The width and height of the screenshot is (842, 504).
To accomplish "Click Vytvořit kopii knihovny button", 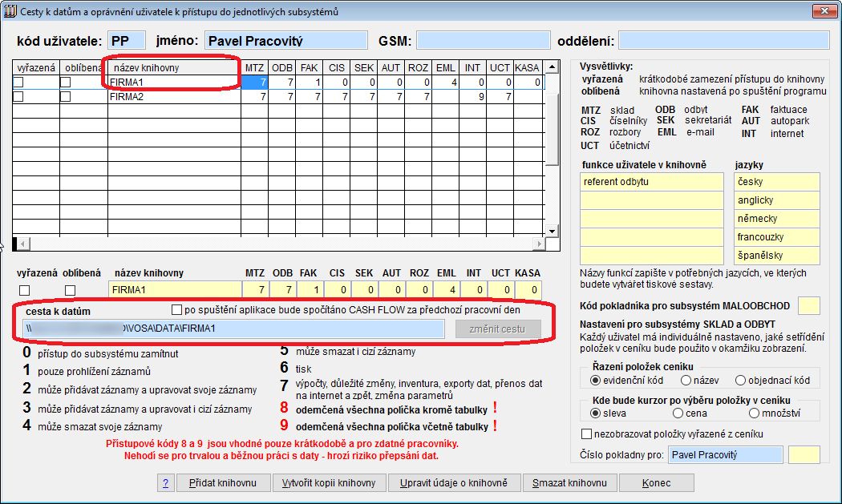I will 329,483.
